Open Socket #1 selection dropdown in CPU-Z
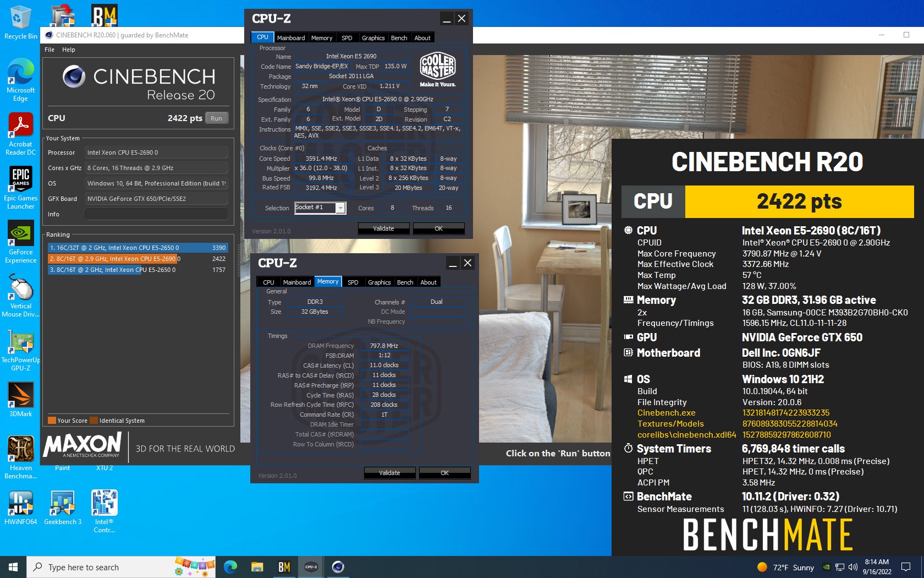 pyautogui.click(x=320, y=208)
